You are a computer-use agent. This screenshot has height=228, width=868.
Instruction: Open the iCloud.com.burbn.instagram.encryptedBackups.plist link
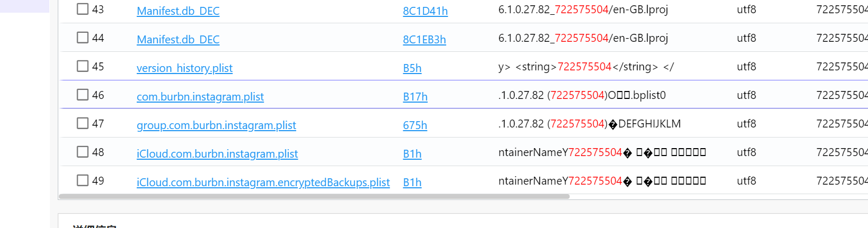coord(263,183)
